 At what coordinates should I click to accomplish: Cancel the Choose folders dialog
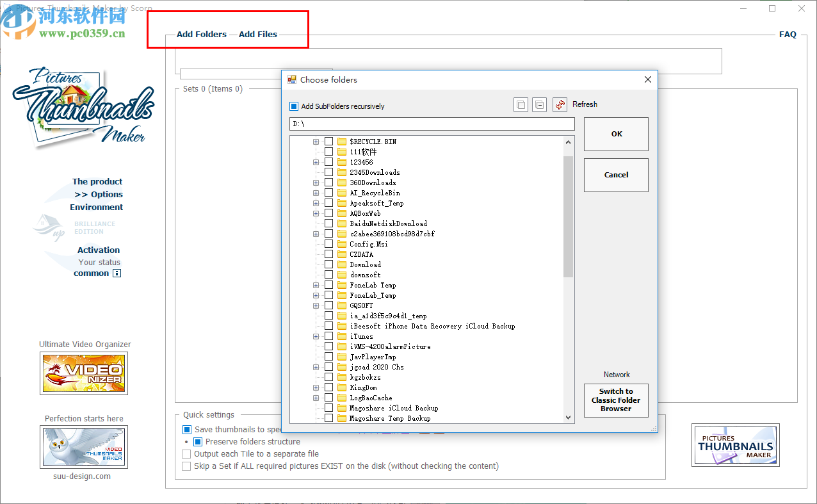tap(616, 175)
